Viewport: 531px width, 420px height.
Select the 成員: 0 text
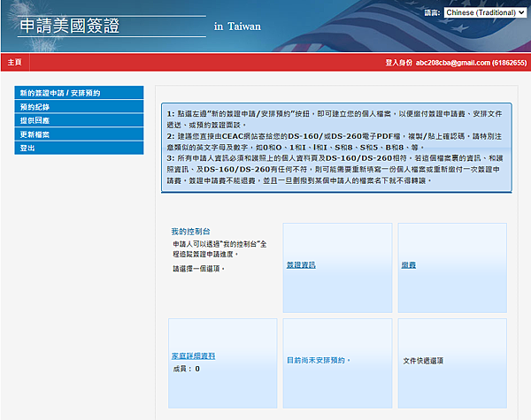point(186,369)
